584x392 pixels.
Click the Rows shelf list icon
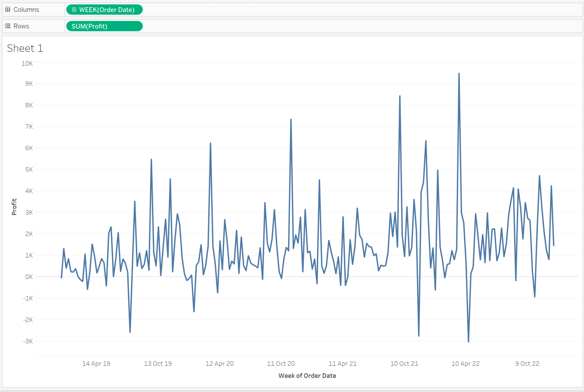point(8,26)
